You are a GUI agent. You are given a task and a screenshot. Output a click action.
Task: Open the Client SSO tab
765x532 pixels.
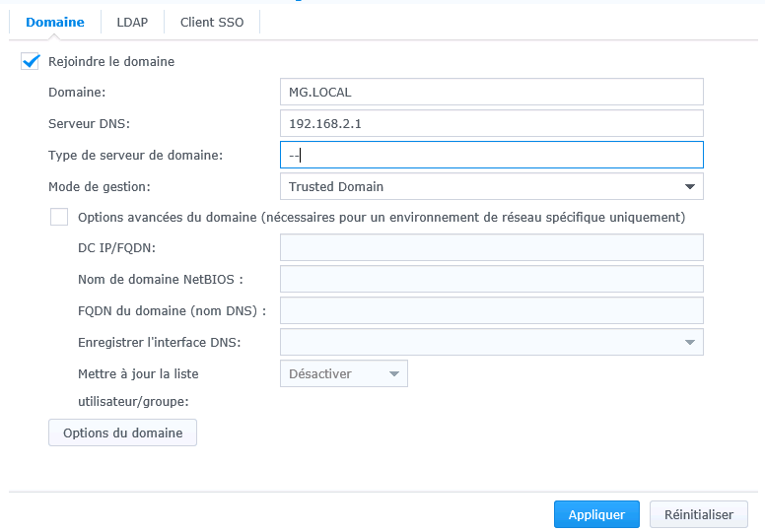click(212, 23)
